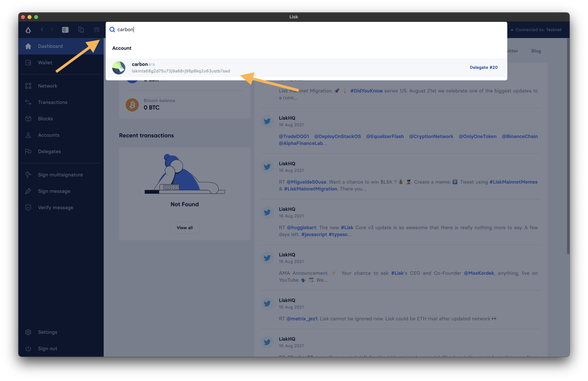Click the Bitcoin balance coin icon
The image size is (588, 381).
pyautogui.click(x=132, y=105)
